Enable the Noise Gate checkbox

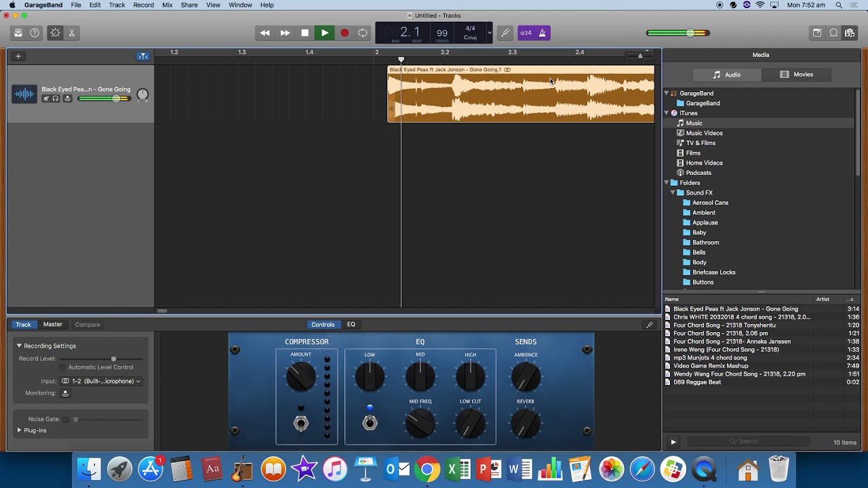[66, 420]
